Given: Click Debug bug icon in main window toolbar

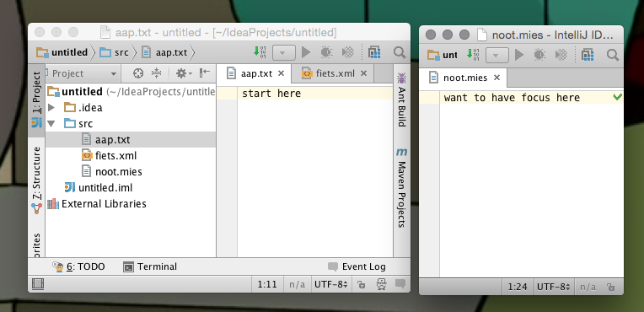Looking at the screenshot, I should (326, 52).
